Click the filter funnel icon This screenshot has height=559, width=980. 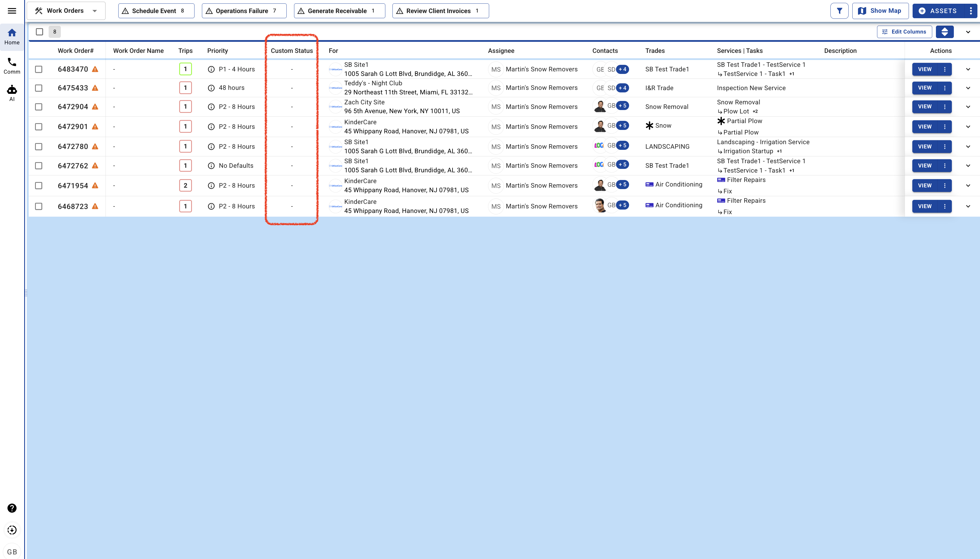[839, 11]
